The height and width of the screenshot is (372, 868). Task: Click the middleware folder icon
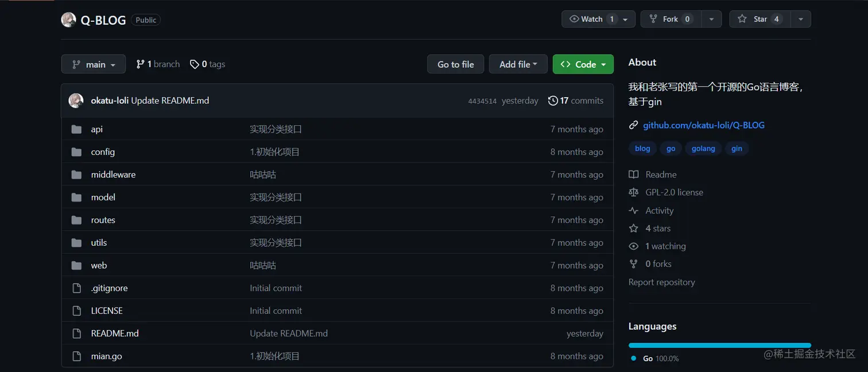(76, 175)
